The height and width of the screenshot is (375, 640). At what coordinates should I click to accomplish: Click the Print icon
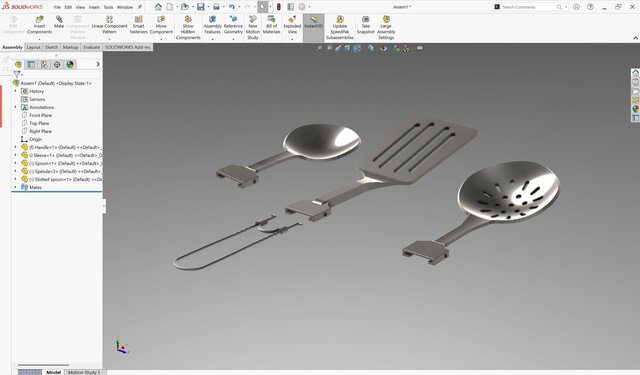216,7
